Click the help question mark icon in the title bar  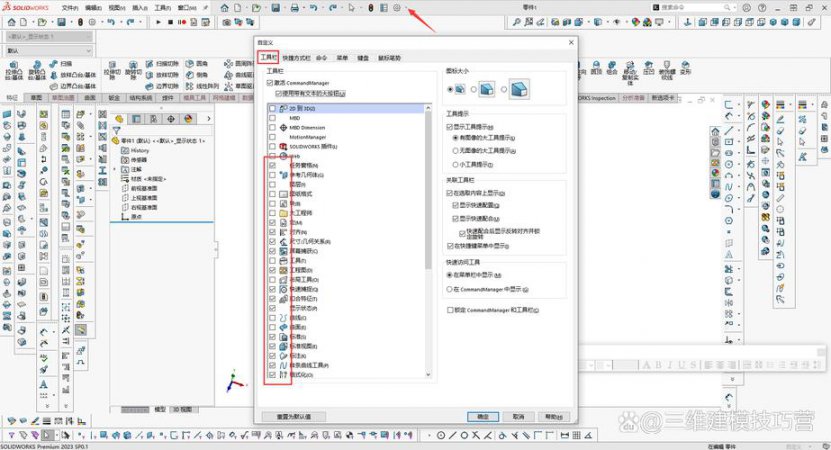point(762,7)
